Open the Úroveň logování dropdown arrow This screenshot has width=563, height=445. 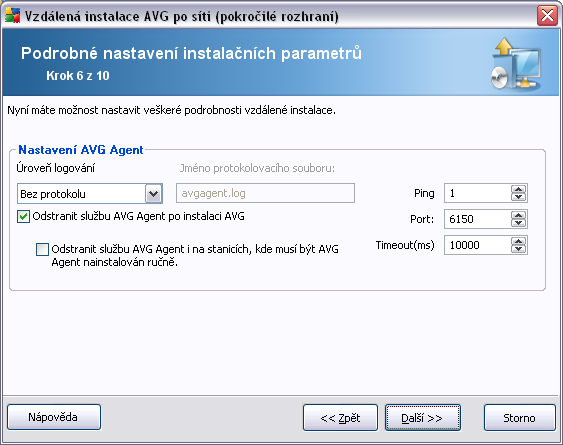(154, 194)
